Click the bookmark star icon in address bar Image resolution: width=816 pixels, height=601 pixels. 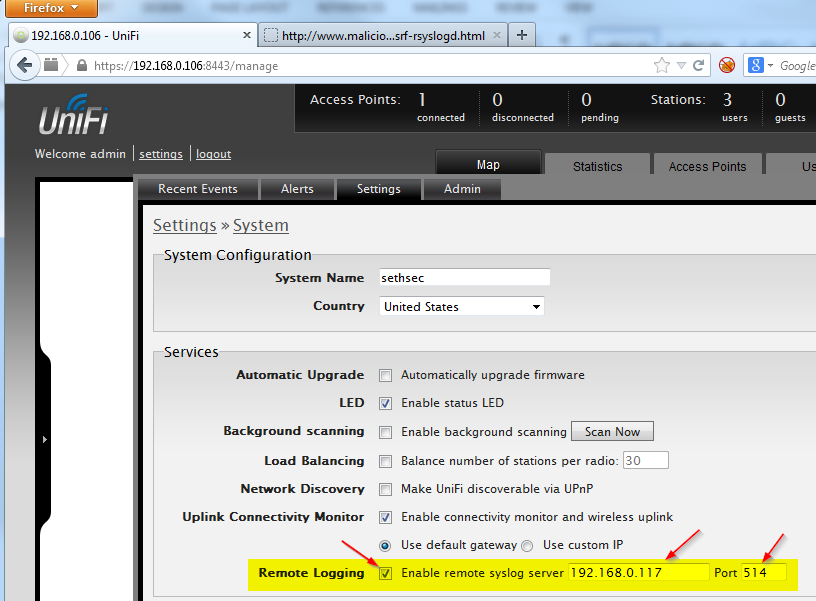coord(662,65)
